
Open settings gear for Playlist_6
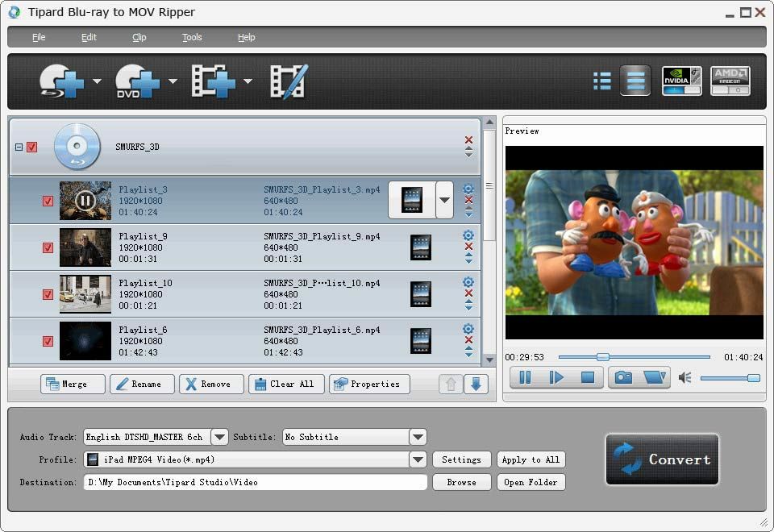(x=468, y=329)
